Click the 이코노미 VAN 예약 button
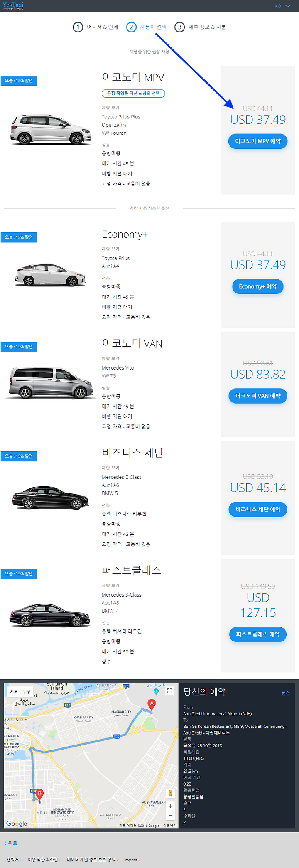 point(258,396)
